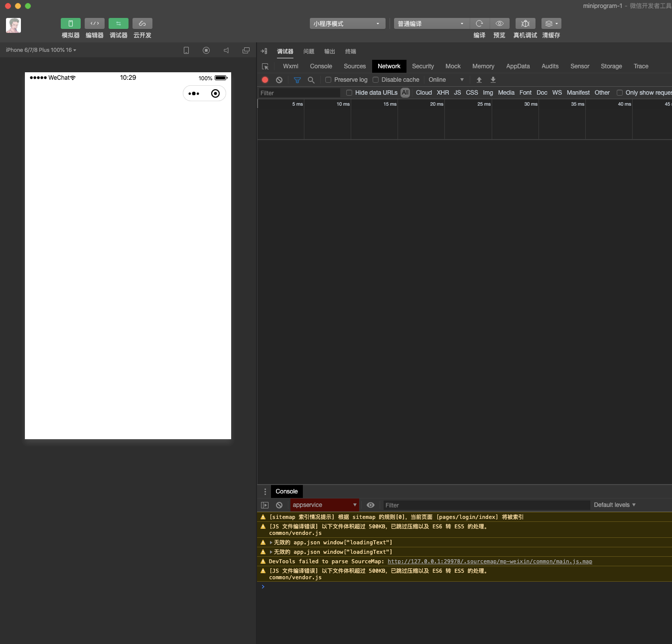Screen dimensions: 672x644
Task: Switch to the 问题 tab
Action: point(309,51)
